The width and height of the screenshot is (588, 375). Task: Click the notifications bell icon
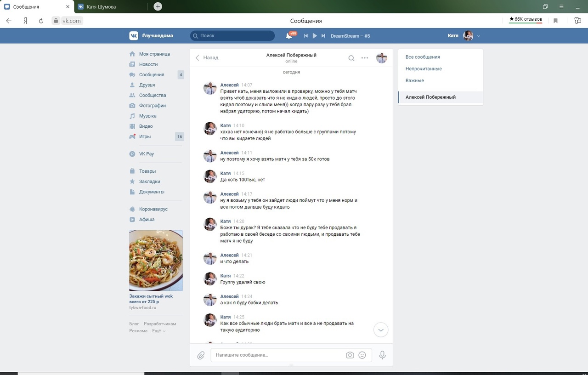(x=289, y=36)
